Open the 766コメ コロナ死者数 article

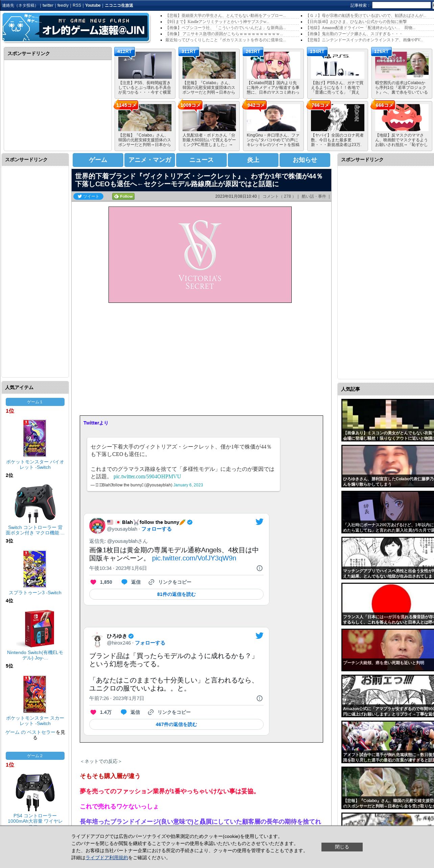coord(338,126)
